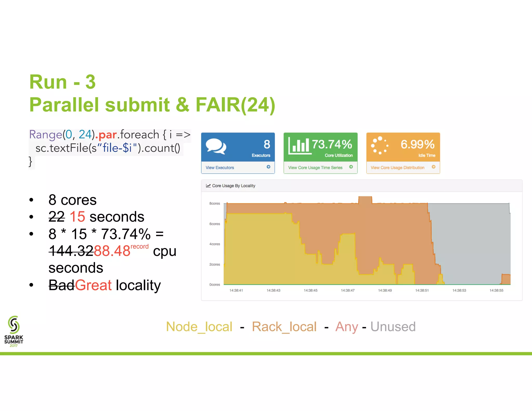Click the 8 * 15 * 73.74% = formula text
The image size is (532, 411).
pyautogui.click(x=106, y=234)
